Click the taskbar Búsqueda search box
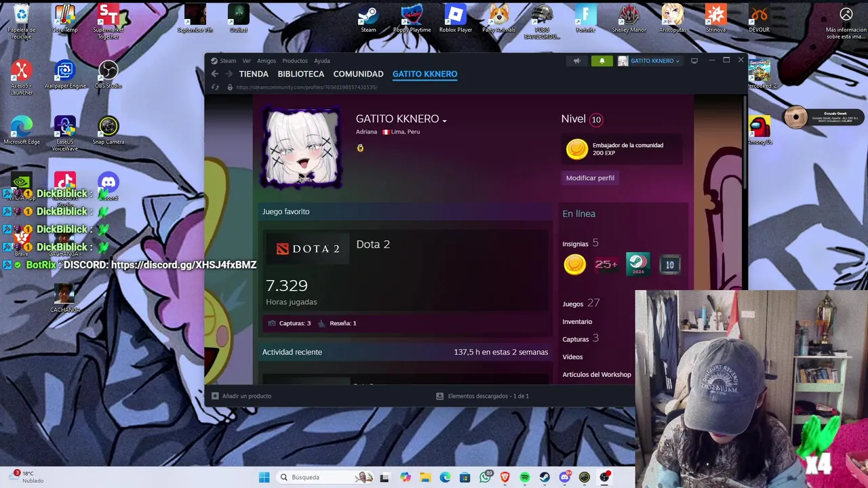The height and width of the screenshot is (488, 868). (x=326, y=477)
